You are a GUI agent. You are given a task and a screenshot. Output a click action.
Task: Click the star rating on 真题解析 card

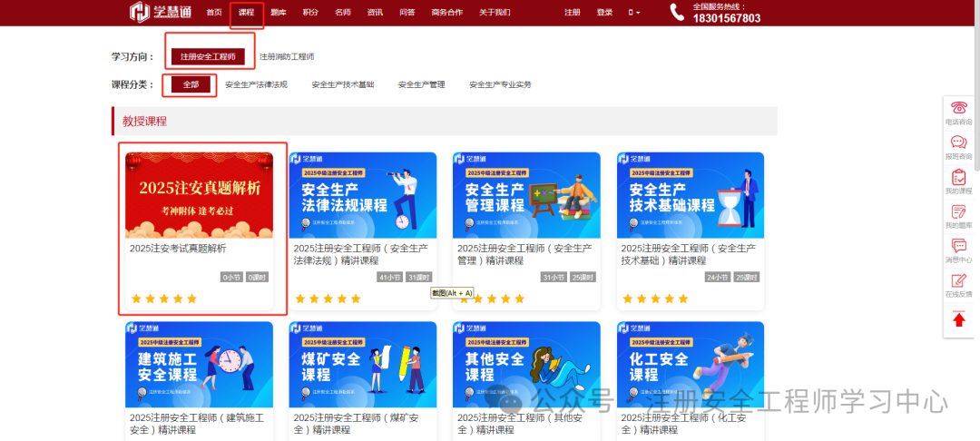tap(163, 299)
